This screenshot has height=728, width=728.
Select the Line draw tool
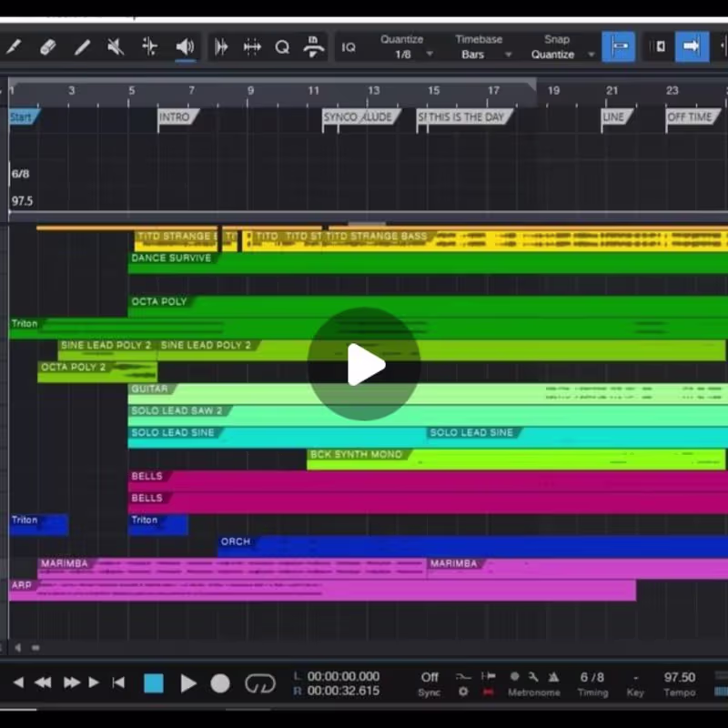point(82,46)
